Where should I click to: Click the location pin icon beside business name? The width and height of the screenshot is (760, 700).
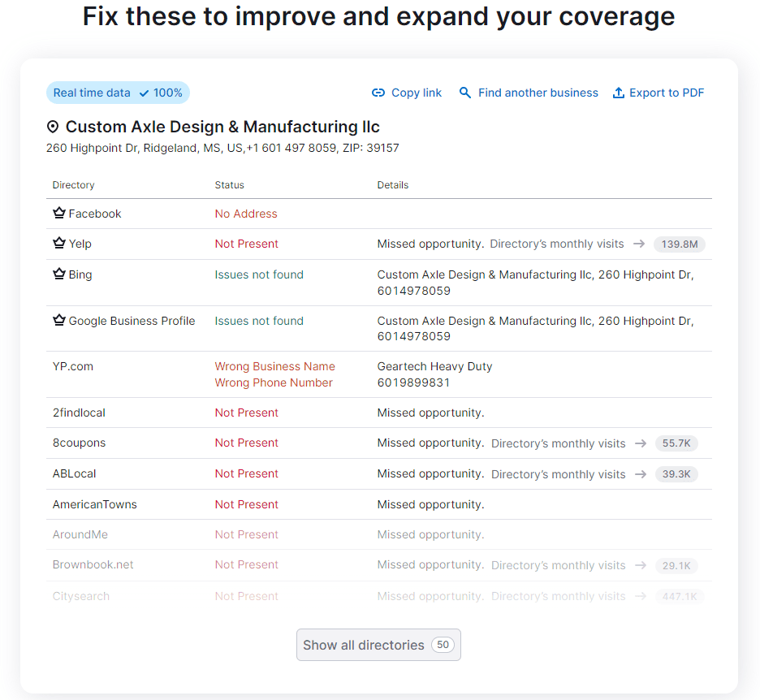[53, 127]
